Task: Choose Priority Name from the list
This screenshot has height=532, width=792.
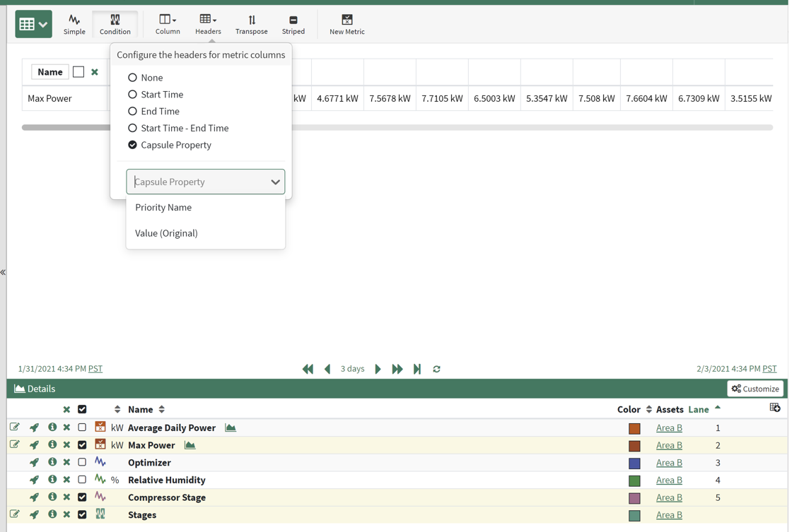Action: click(163, 208)
